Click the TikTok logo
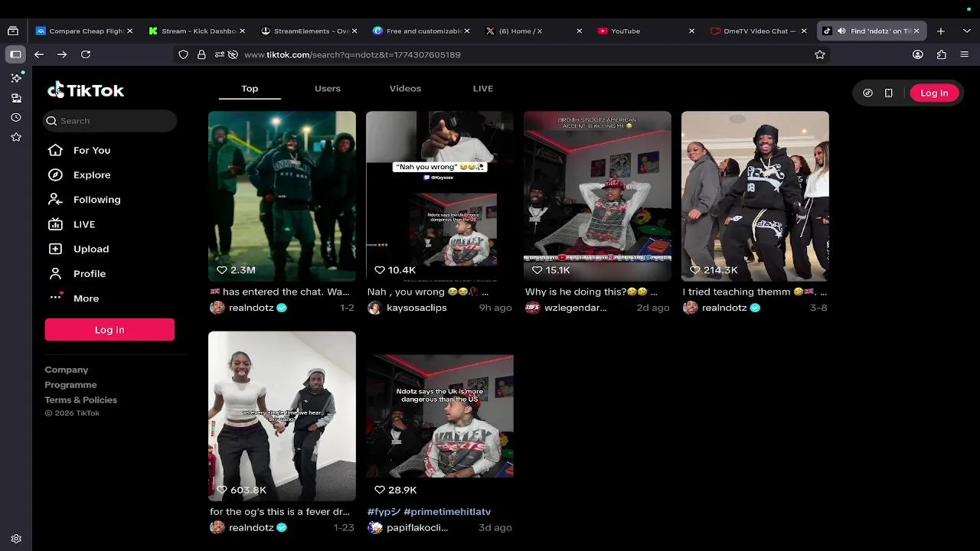 point(86,90)
